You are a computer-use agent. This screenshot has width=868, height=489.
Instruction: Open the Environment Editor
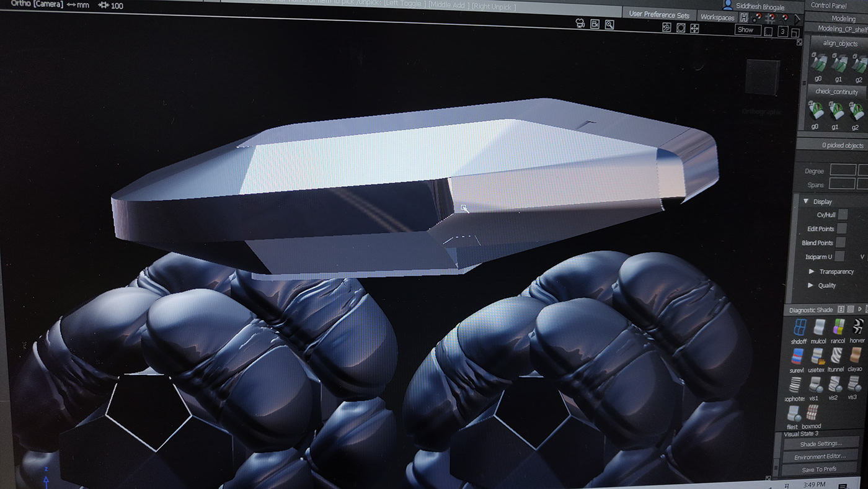click(x=820, y=457)
